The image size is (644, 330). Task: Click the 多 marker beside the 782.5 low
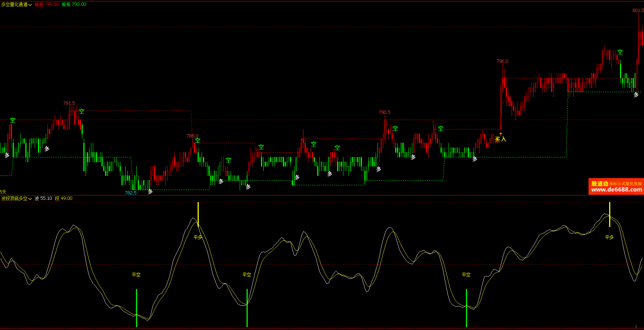click(150, 191)
